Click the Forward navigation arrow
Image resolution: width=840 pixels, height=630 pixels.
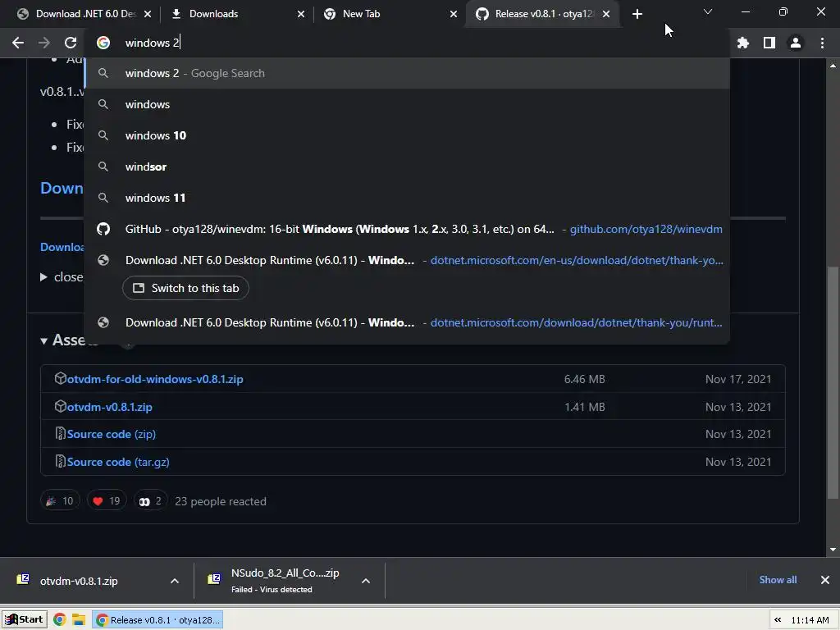tap(44, 43)
